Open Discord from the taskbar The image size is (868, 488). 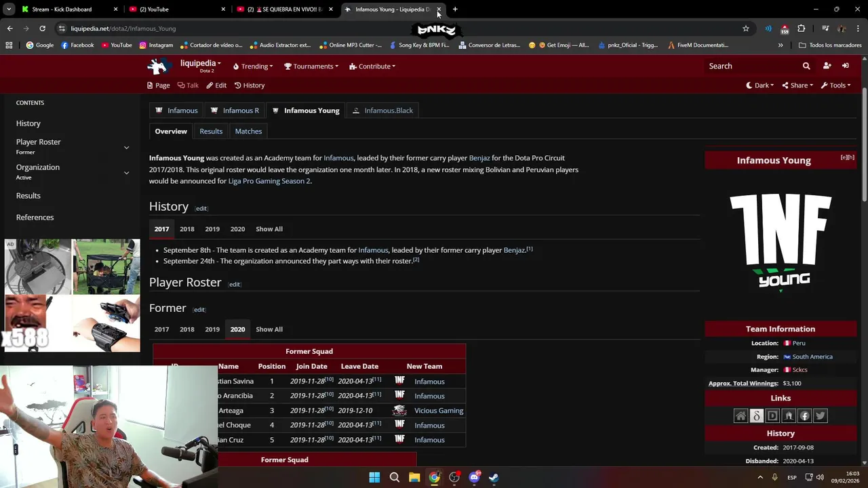[x=474, y=477]
